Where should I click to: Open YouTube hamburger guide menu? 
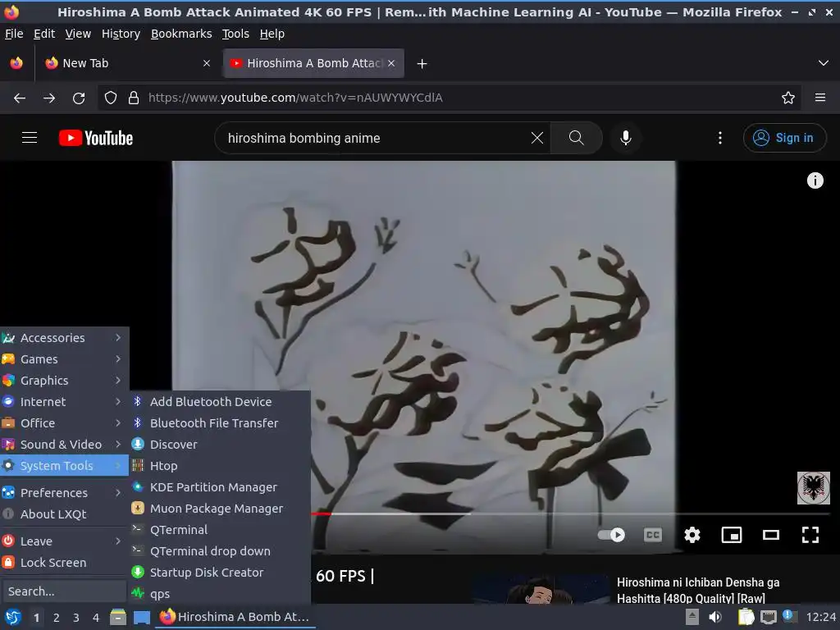tap(30, 138)
